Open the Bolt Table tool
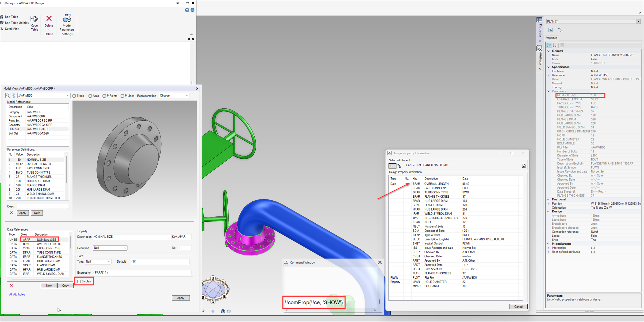The image size is (644, 322). pos(10,17)
